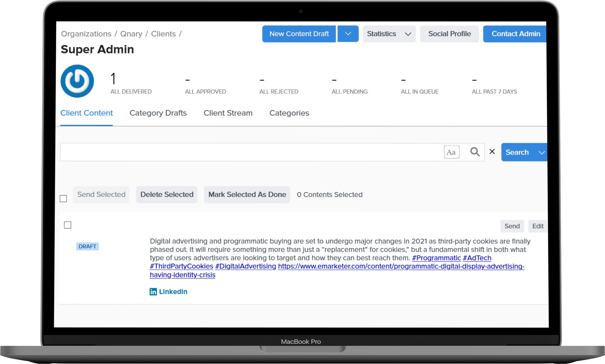Go to the Categories tab
The height and width of the screenshot is (364, 605).
click(x=289, y=113)
